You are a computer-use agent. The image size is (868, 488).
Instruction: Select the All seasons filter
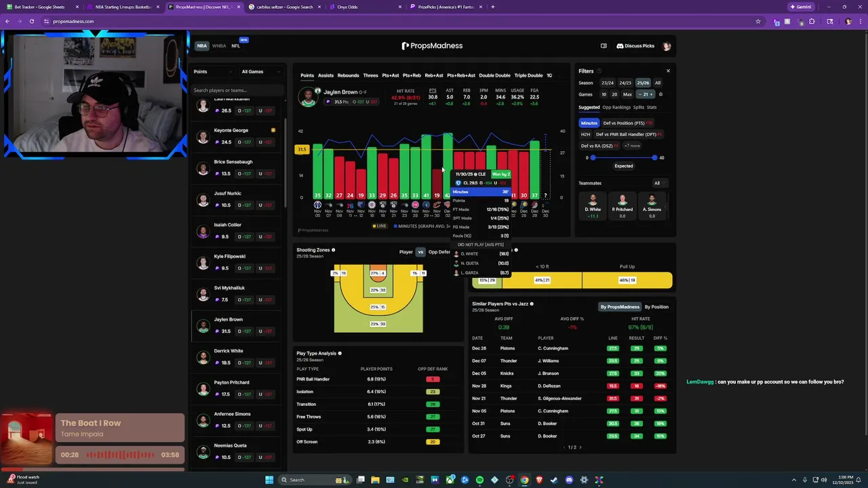[x=658, y=83]
